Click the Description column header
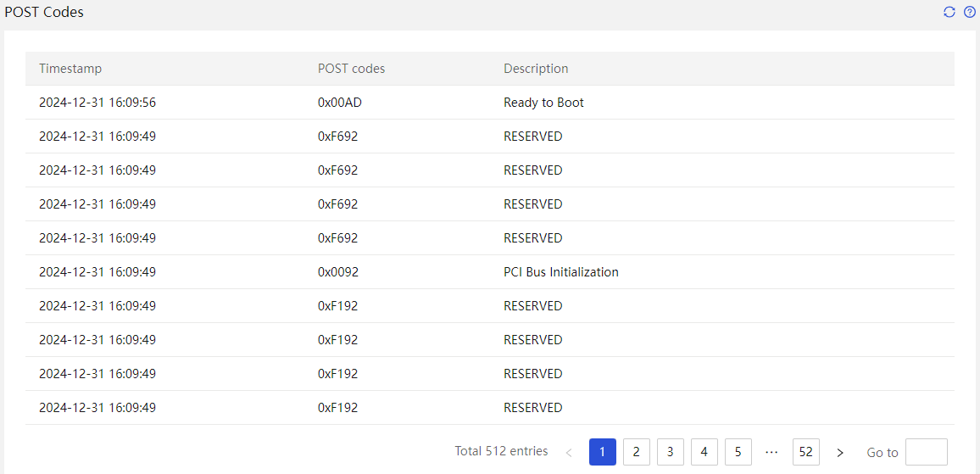 click(x=537, y=69)
